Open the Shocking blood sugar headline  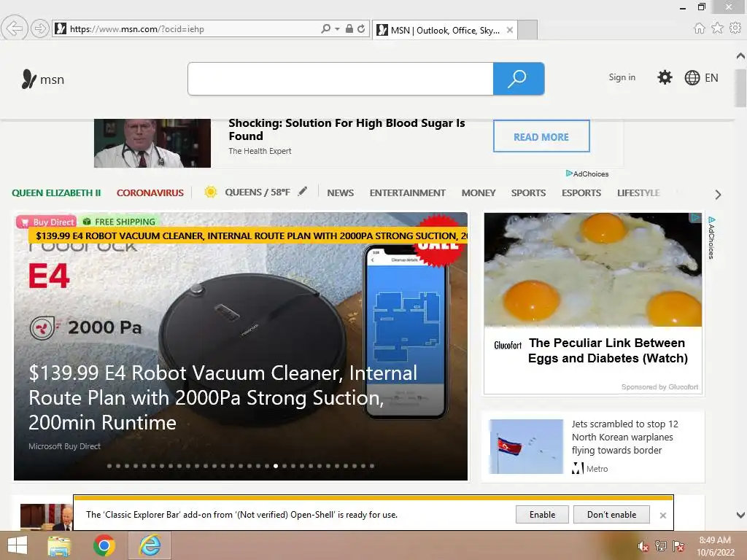coord(347,130)
